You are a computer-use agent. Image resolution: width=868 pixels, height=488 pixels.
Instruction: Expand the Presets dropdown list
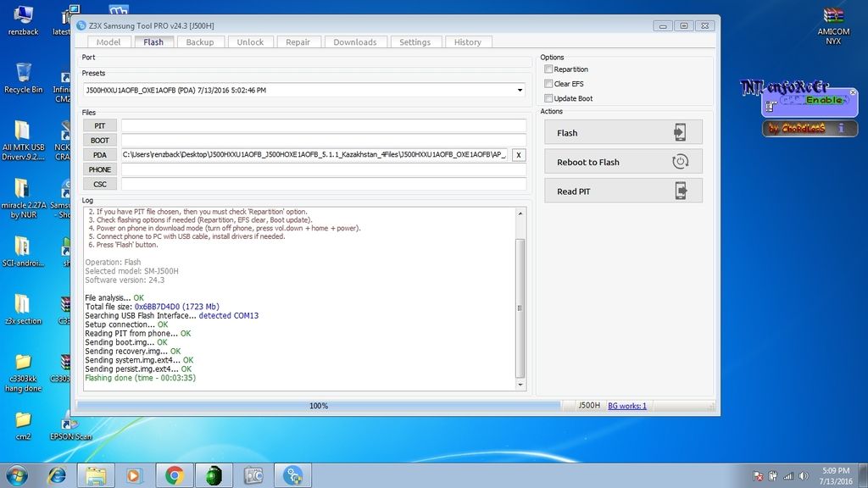click(520, 90)
